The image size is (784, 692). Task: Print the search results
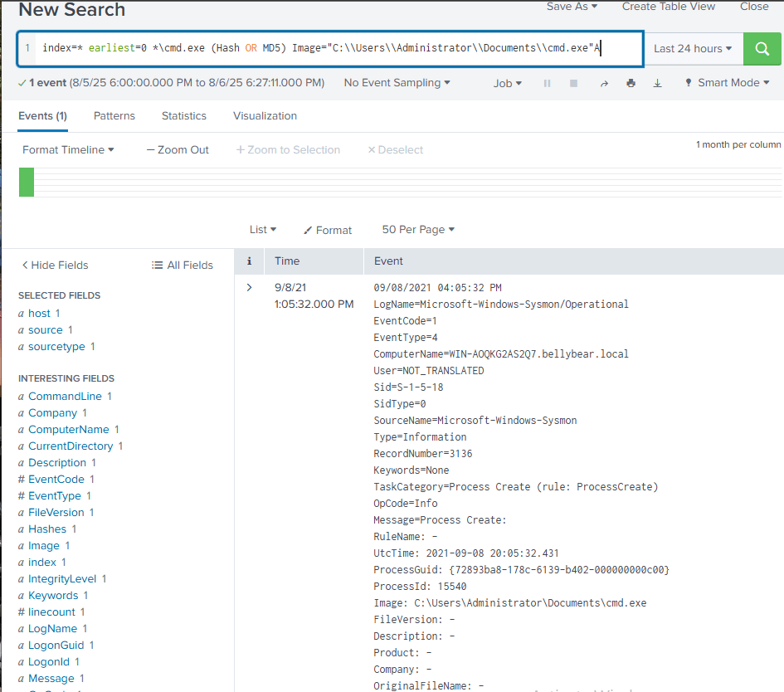click(x=631, y=84)
